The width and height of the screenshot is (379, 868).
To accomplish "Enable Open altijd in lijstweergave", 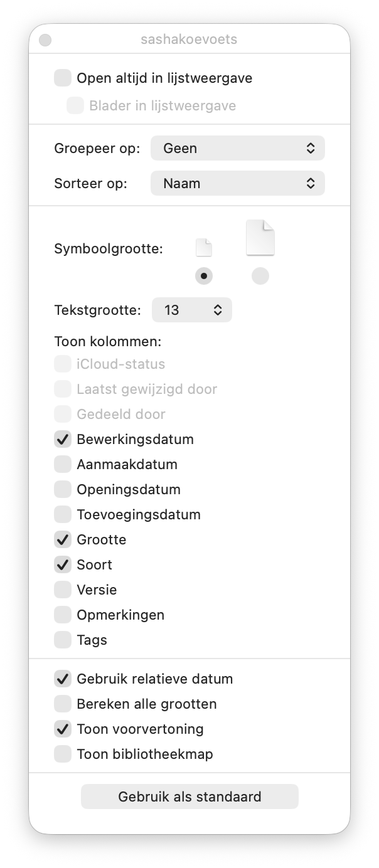I will (63, 78).
